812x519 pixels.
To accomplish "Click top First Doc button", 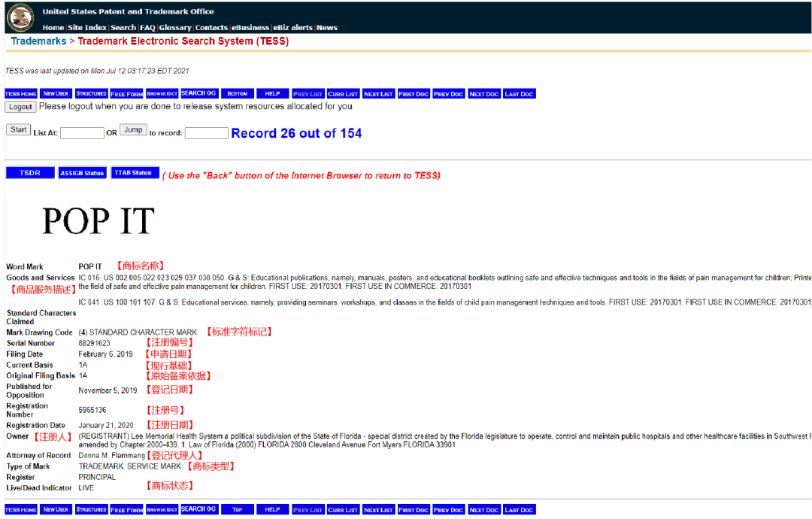I will [x=414, y=94].
